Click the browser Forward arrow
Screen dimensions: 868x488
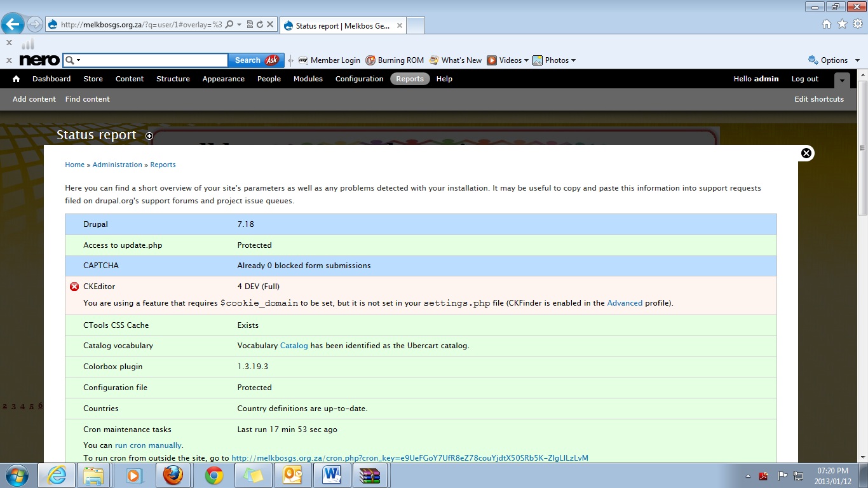tap(35, 25)
